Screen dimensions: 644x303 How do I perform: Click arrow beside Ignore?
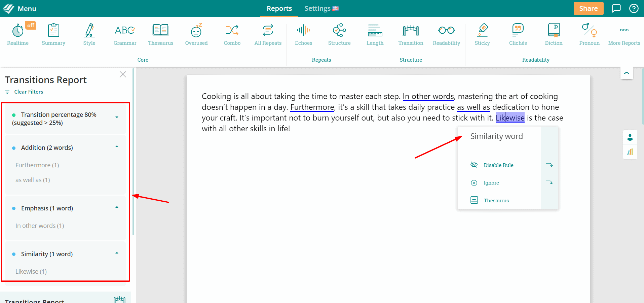[549, 182]
